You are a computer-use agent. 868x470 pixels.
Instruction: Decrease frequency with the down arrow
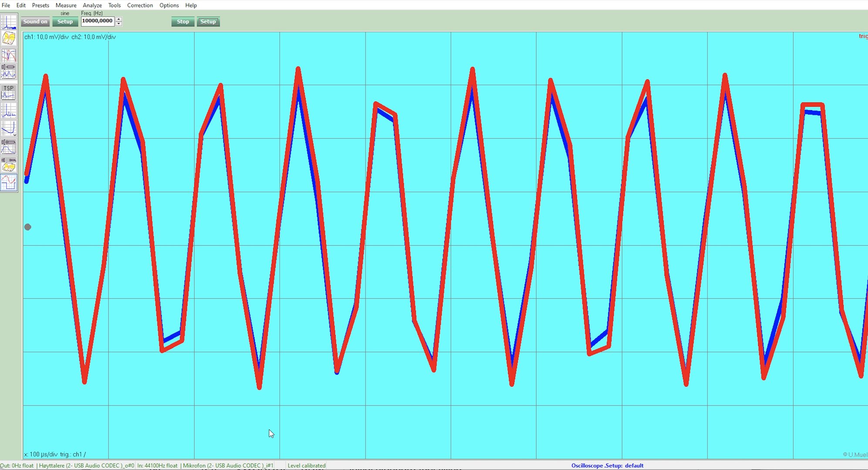[x=119, y=23]
